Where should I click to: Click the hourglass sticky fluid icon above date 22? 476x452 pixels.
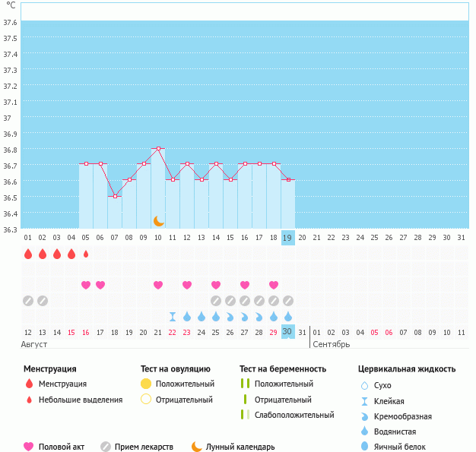173,316
